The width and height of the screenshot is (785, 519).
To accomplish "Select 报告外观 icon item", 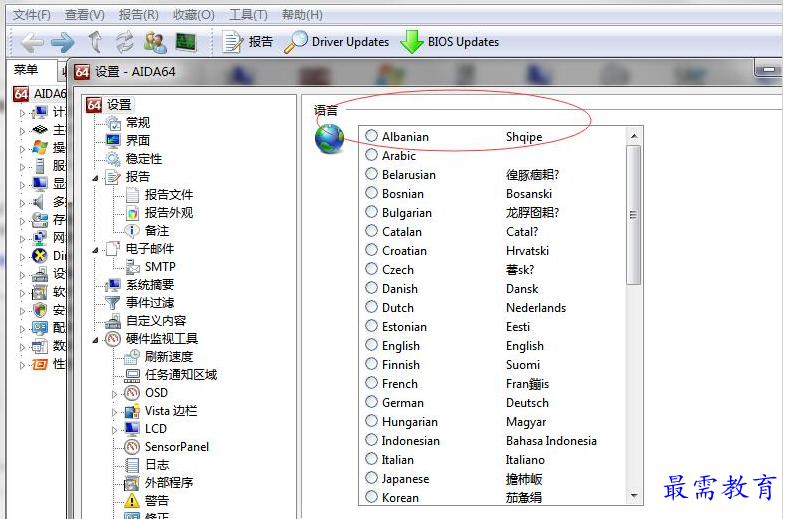I will (x=132, y=213).
